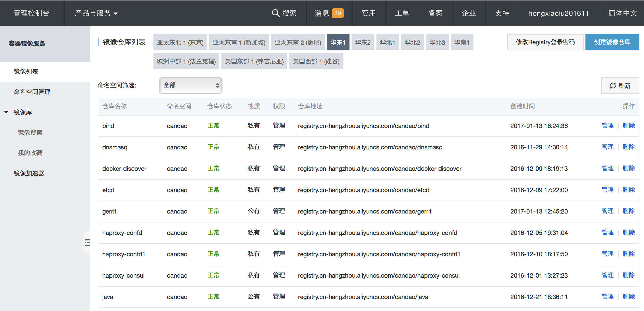Click 管理 link for bind repository

point(607,126)
